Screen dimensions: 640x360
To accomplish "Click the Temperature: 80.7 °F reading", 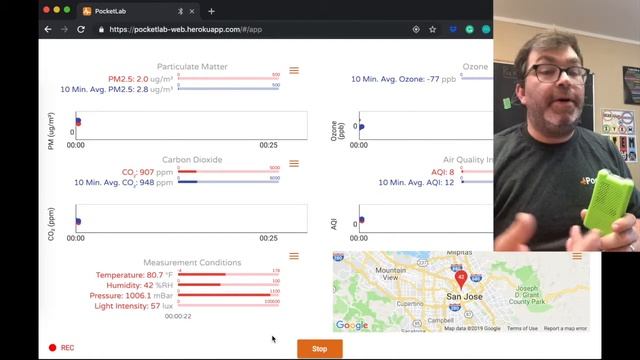I will pyautogui.click(x=134, y=275).
